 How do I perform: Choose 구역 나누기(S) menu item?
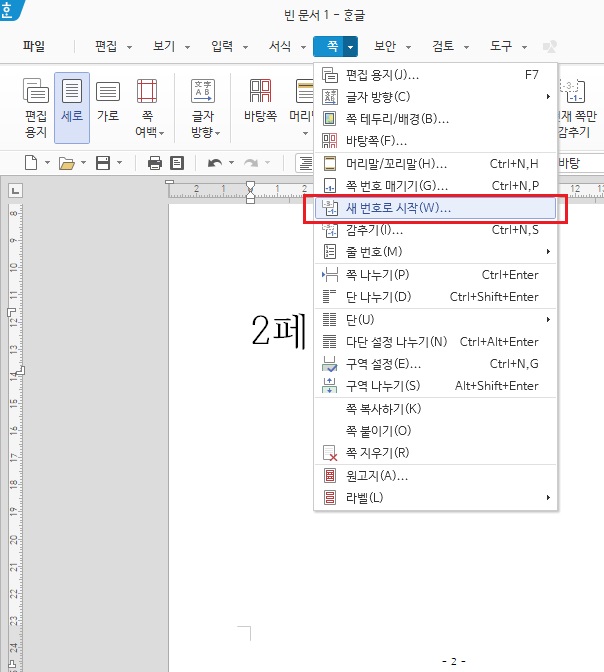pos(436,386)
